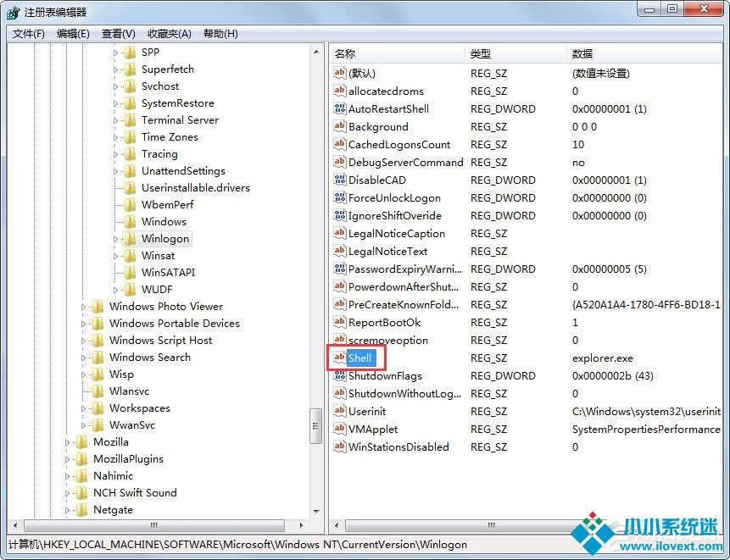
Task: Expand the Workspaces tree node
Action: [83, 408]
